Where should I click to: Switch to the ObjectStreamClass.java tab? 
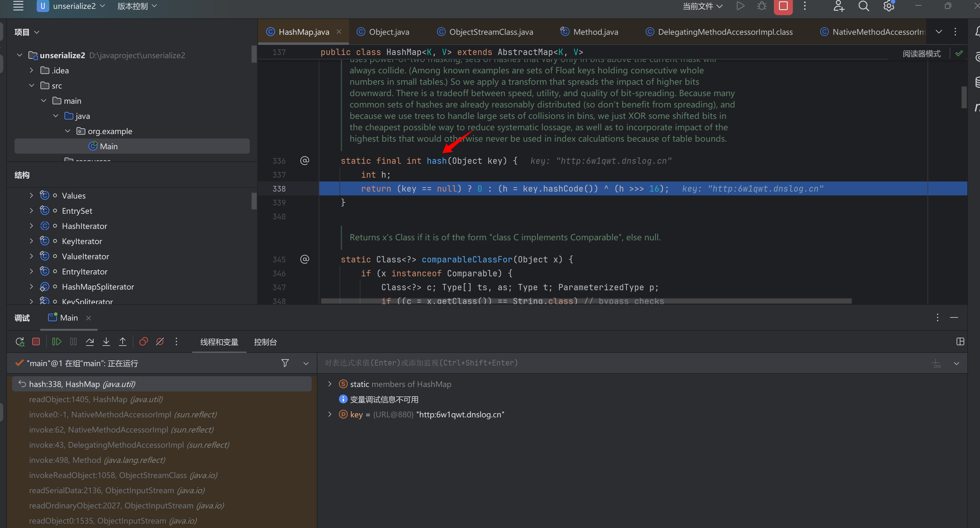point(491,32)
